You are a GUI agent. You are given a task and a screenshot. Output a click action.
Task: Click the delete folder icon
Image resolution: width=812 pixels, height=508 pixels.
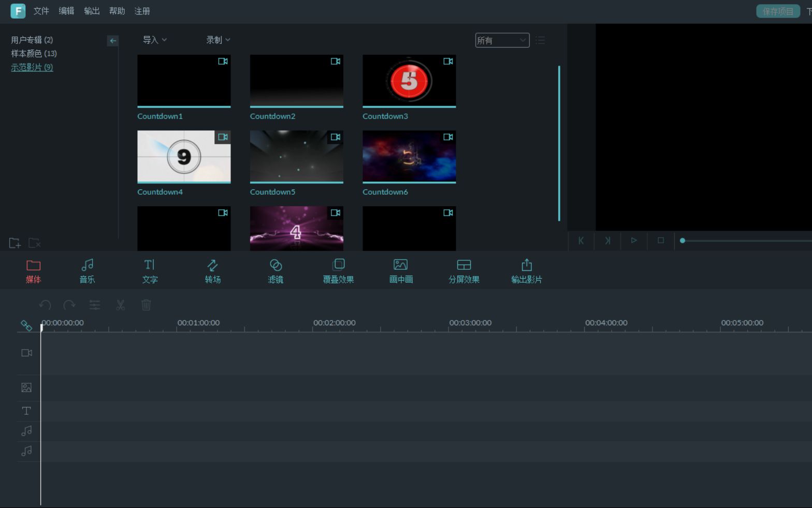(x=34, y=243)
